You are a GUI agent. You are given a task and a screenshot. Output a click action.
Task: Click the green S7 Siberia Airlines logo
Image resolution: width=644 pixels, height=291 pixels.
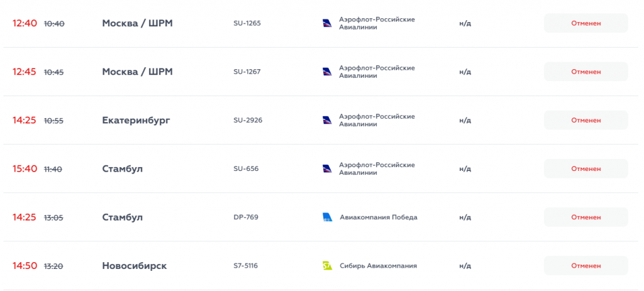327,266
